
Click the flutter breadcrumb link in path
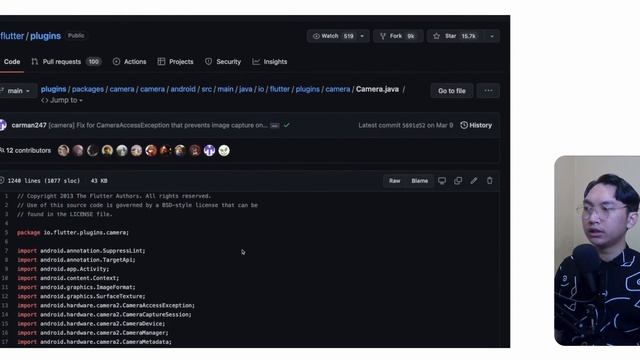click(x=280, y=89)
